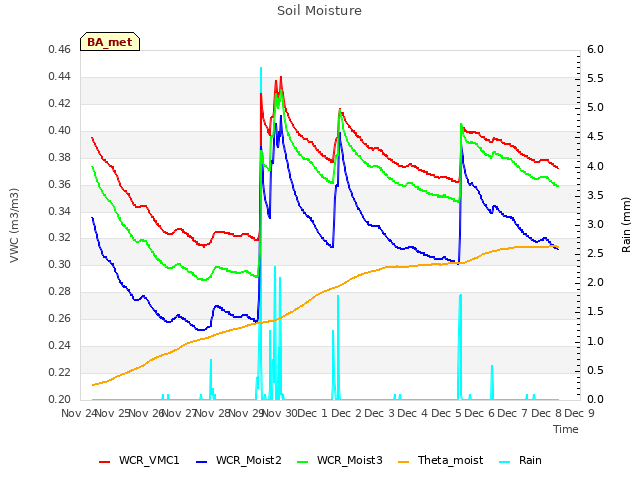This screenshot has height=480, width=640.
Task: Click the Rain legend label
Action: (530, 460)
